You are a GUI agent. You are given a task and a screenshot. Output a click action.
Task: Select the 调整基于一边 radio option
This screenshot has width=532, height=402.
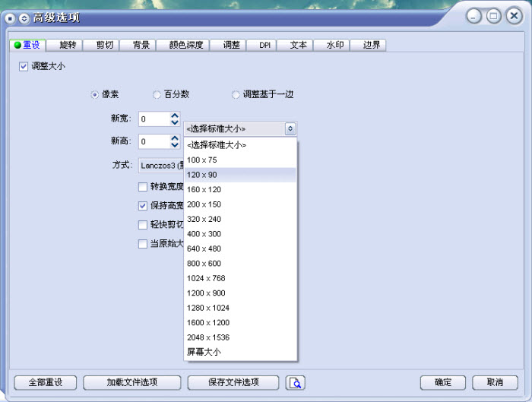pos(235,95)
